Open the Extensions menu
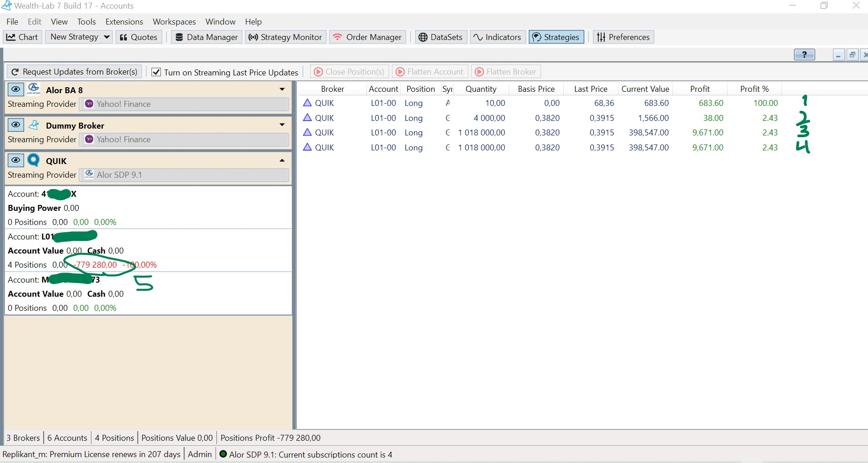Screen dimensions: 868x463 click(x=124, y=22)
